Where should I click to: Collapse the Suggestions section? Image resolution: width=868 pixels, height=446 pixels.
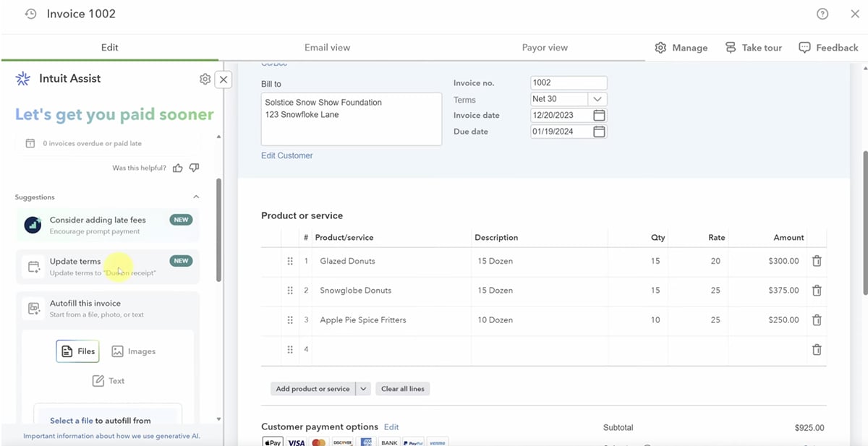(195, 196)
